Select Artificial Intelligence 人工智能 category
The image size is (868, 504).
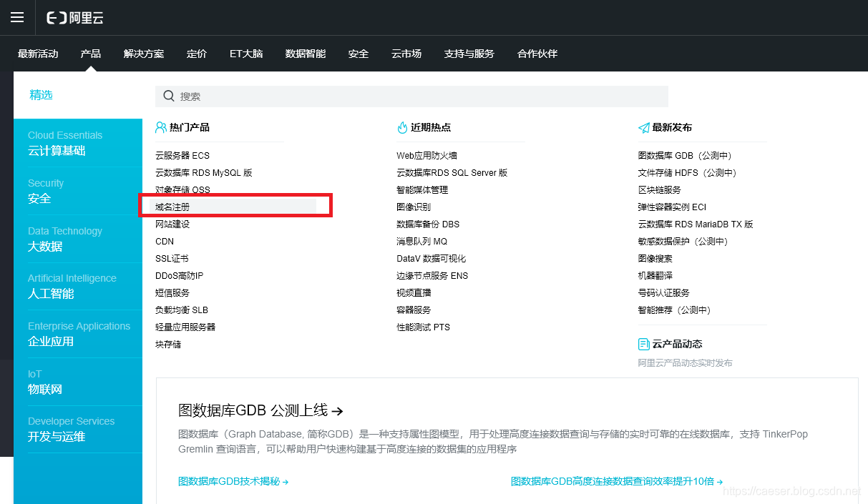(x=78, y=286)
